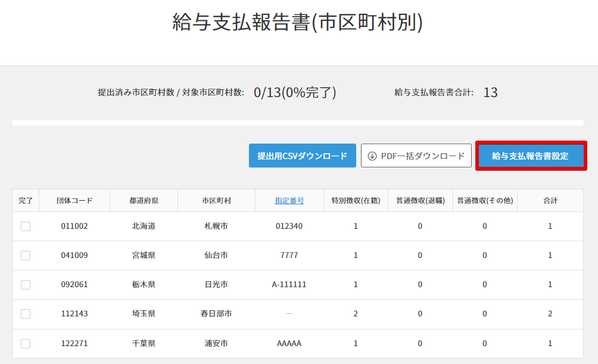Click the 提出用CSVダウンロード button

[x=302, y=156]
